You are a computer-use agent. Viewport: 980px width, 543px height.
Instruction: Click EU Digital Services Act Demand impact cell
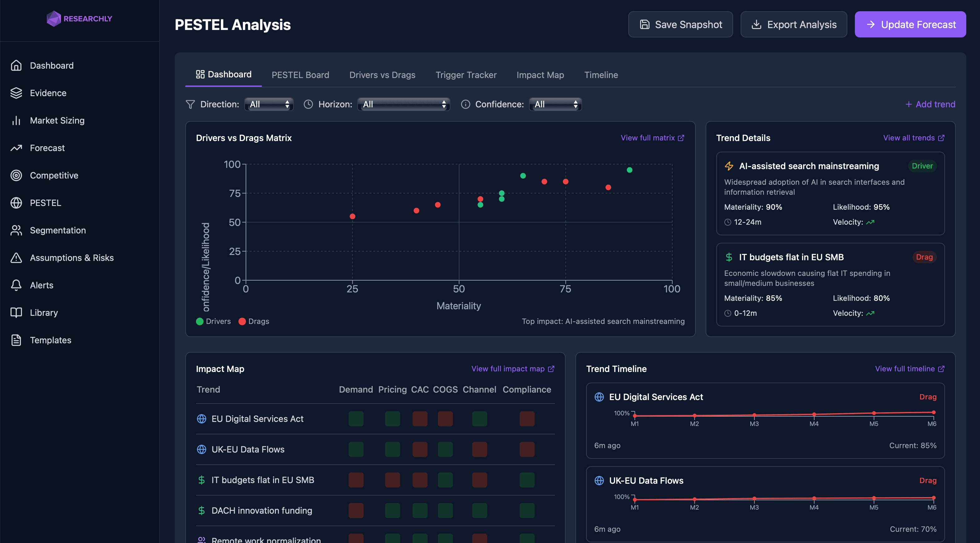coord(356,418)
